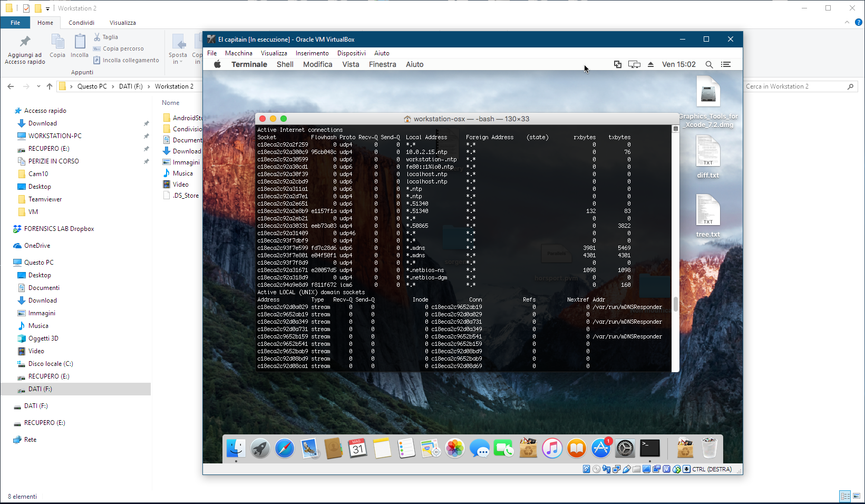
Task: Click the Apple logo menu
Action: [x=217, y=64]
